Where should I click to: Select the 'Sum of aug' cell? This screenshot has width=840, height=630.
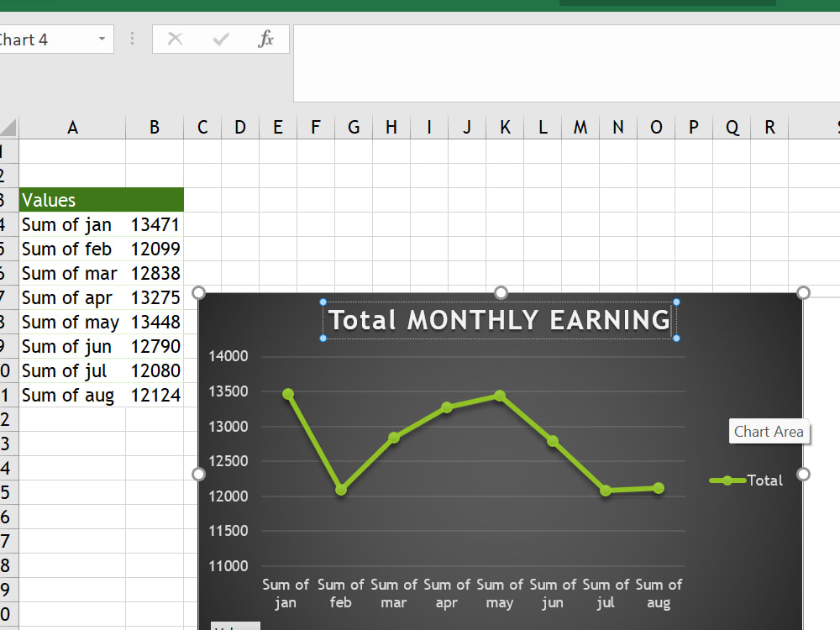(x=72, y=395)
